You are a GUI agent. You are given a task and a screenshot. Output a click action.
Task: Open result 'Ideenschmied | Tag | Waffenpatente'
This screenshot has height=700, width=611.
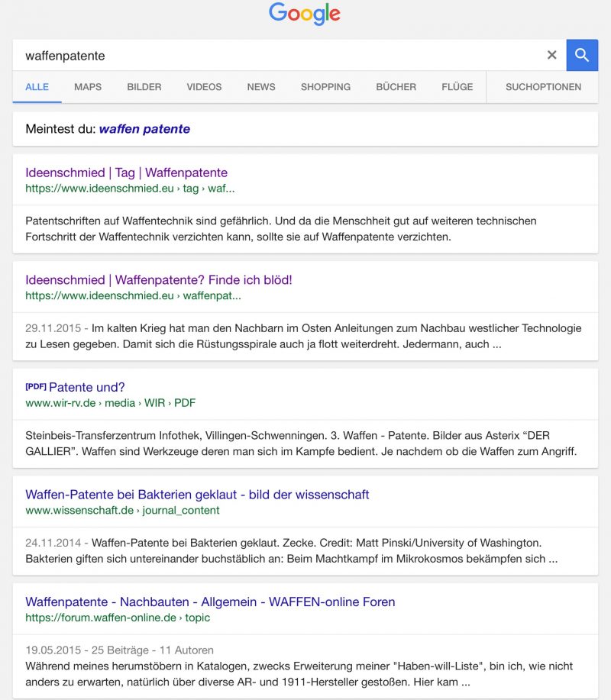pos(126,173)
